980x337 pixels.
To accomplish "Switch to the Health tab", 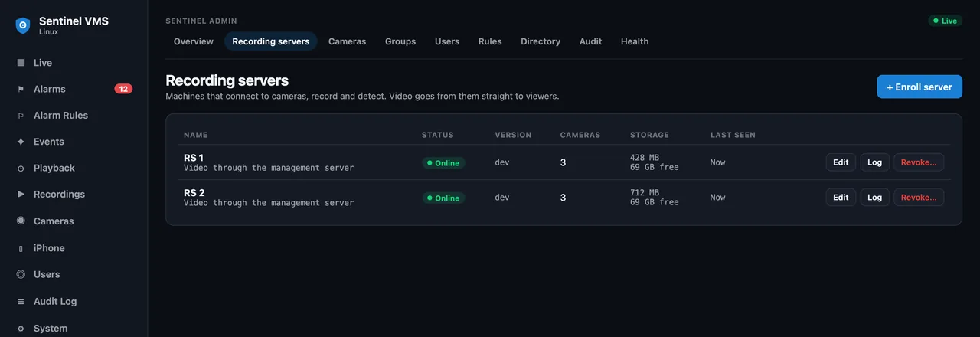I will click(x=635, y=41).
